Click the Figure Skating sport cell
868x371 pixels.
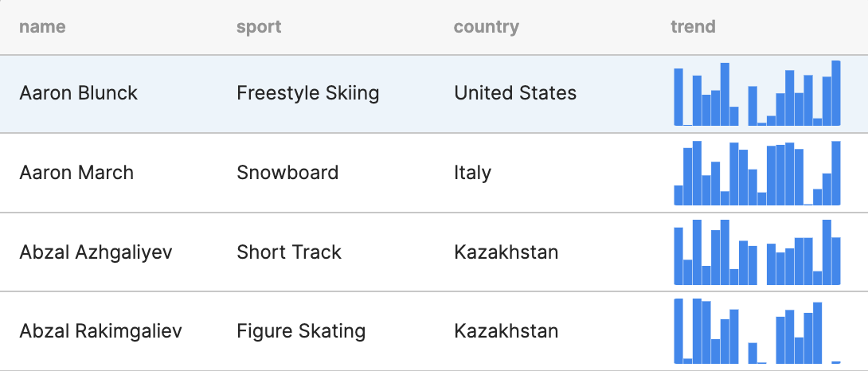click(301, 332)
